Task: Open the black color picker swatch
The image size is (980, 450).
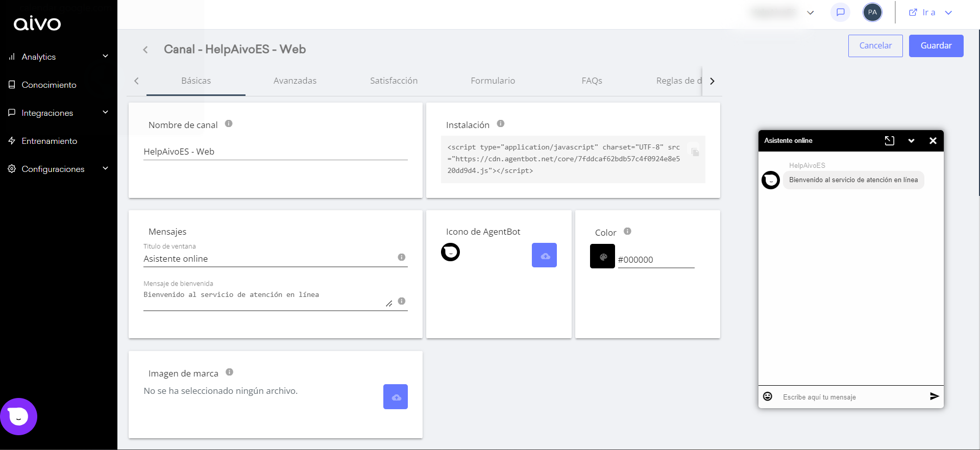Action: tap(602, 256)
